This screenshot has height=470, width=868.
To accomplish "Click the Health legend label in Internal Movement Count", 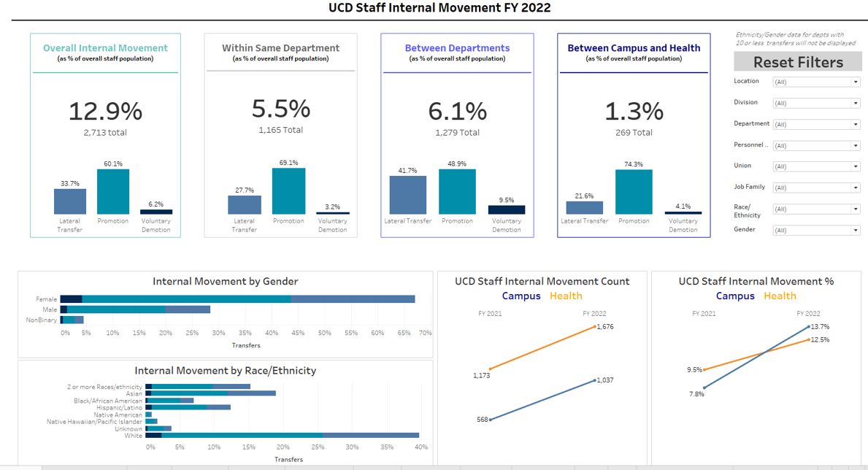I will click(566, 296).
